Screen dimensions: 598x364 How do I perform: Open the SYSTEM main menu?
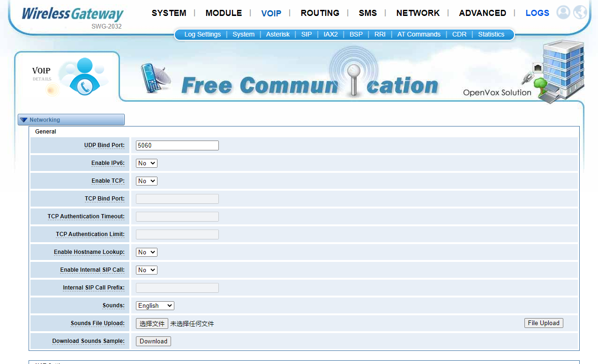(169, 13)
